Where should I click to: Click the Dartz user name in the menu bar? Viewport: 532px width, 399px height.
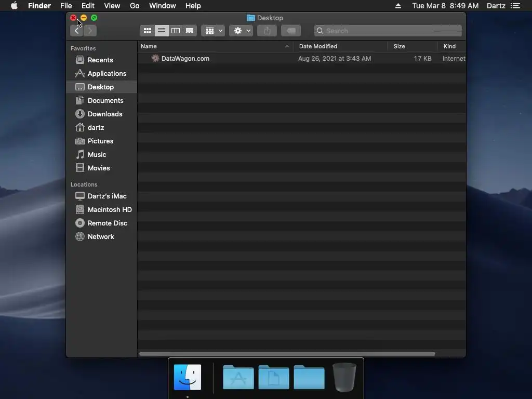coord(496,6)
